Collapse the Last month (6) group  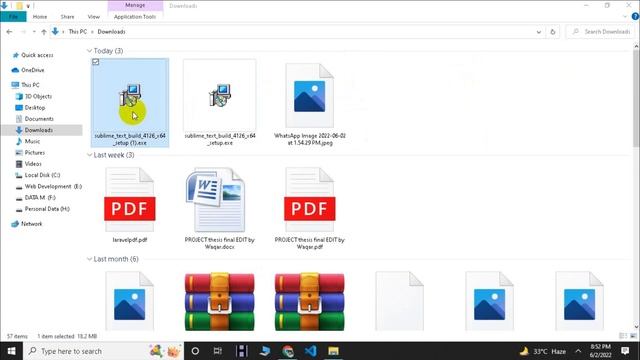click(x=89, y=259)
